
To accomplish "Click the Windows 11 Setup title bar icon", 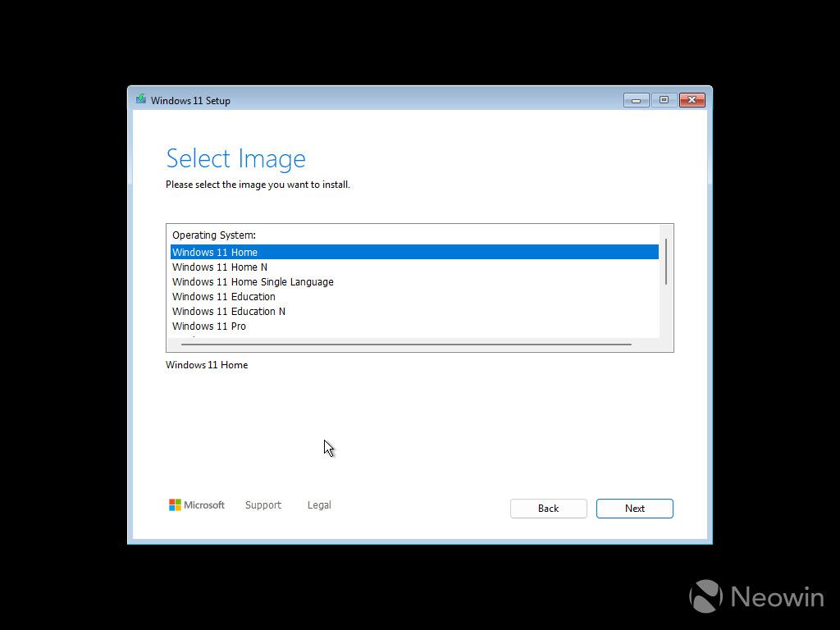I will click(141, 99).
